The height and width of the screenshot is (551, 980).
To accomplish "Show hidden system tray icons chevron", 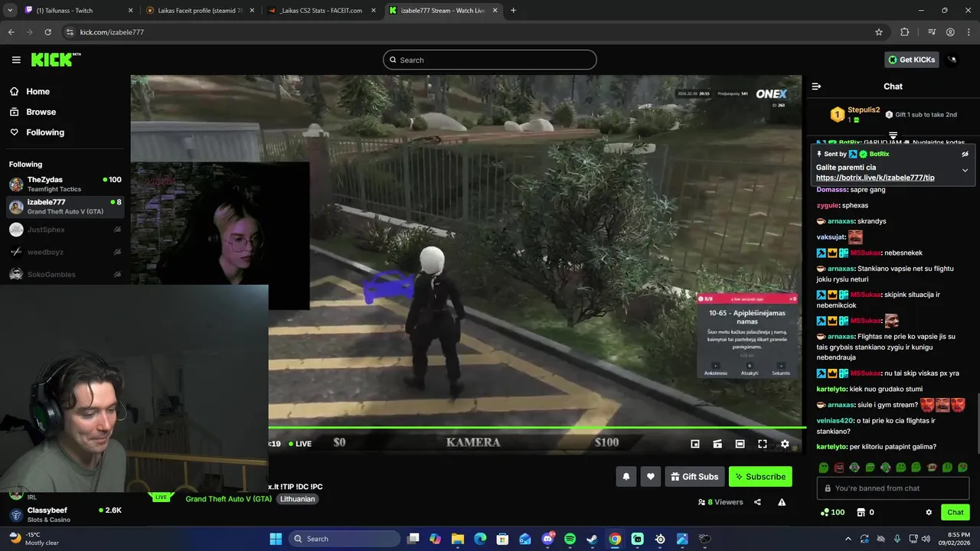I will (x=848, y=539).
